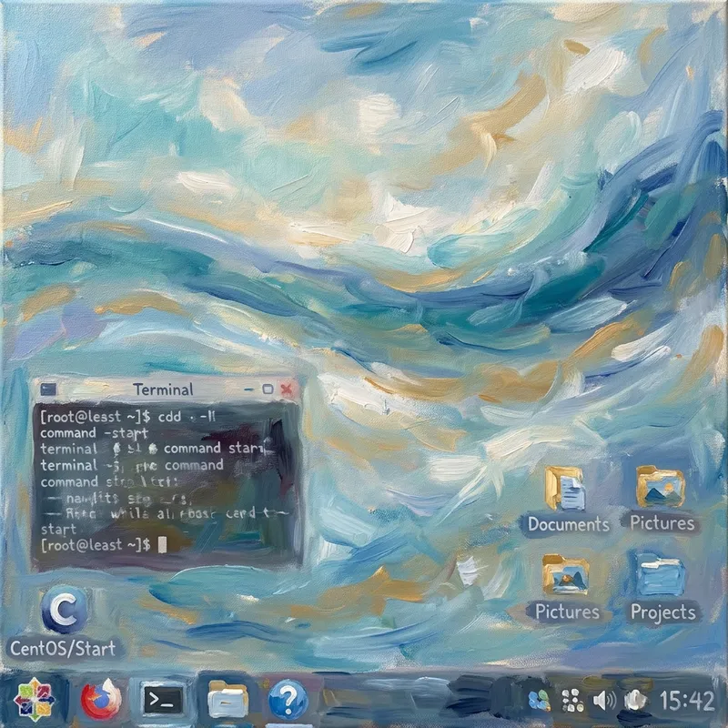Open Firefox from the taskbar

coord(100,701)
